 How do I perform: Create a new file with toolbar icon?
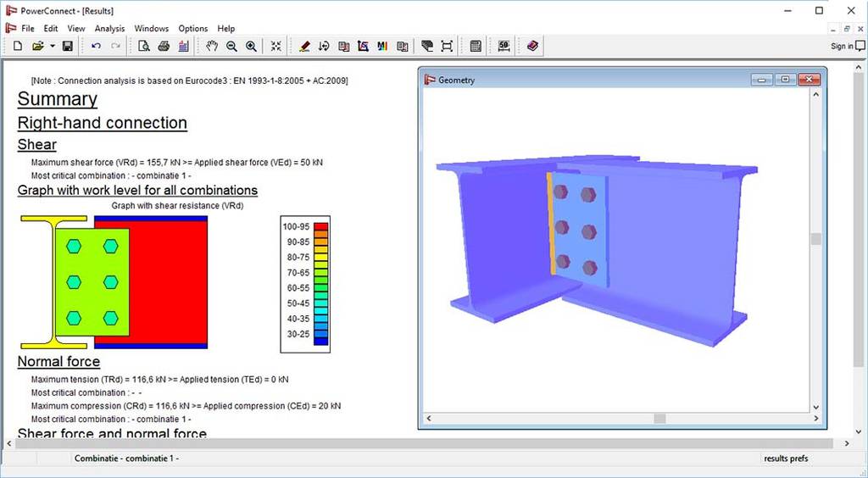[x=18, y=46]
